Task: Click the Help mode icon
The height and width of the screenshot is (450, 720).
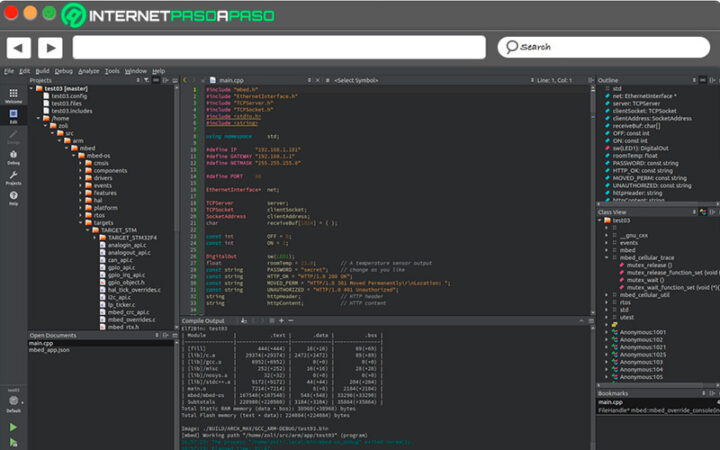Action: pyautogui.click(x=13, y=197)
